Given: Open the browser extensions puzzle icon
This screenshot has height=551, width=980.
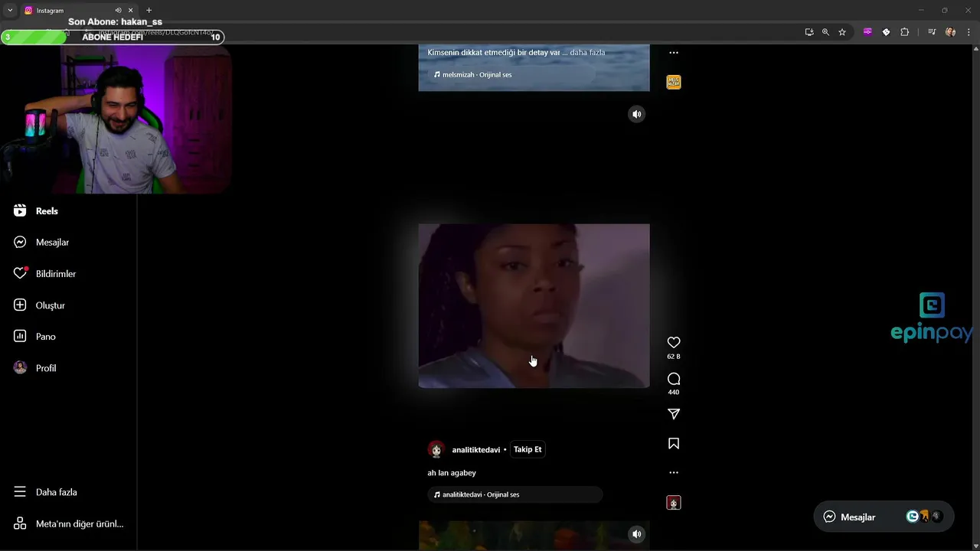Looking at the screenshot, I should point(905,32).
